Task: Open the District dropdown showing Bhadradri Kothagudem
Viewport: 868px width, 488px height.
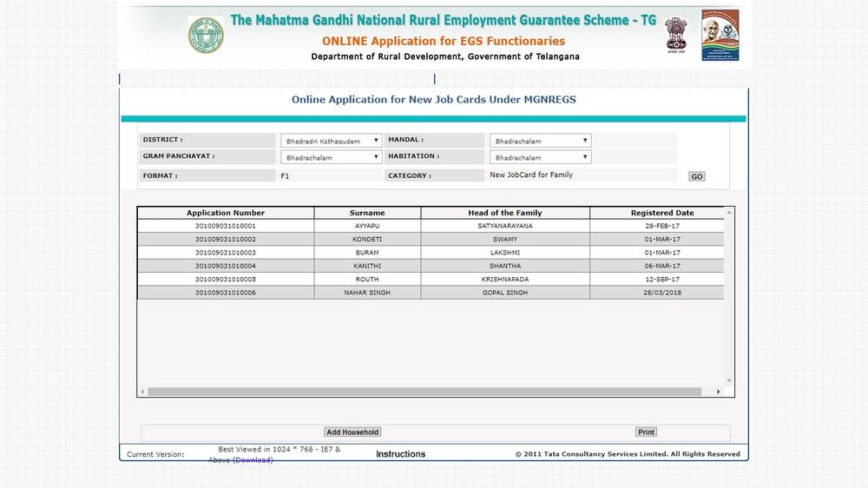Action: click(332, 141)
